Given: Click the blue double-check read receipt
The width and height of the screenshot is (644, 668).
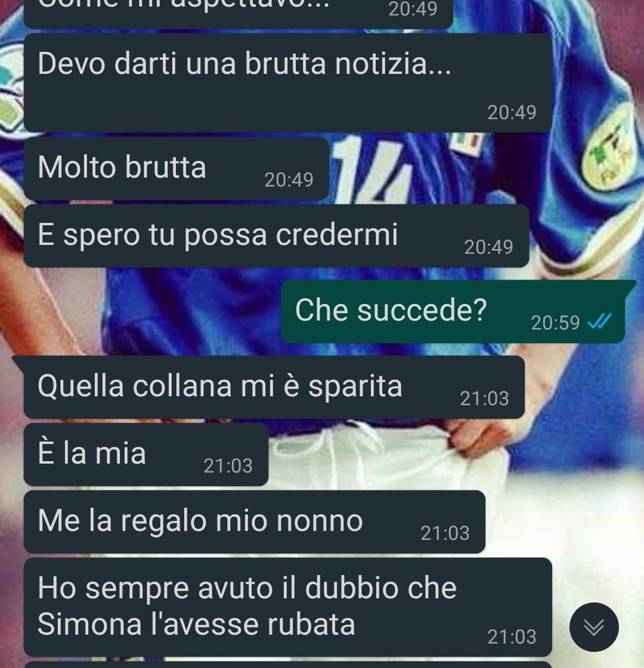Looking at the screenshot, I should coord(599,322).
